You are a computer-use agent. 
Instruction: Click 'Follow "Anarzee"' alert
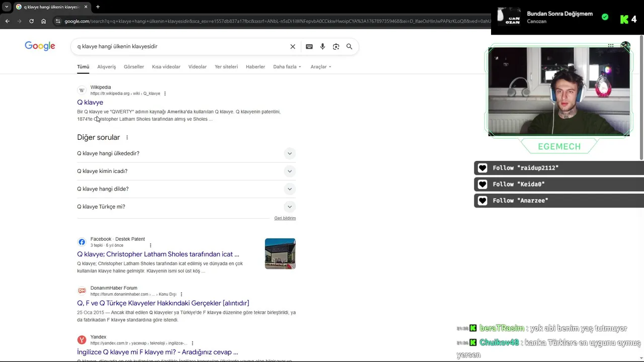click(x=559, y=200)
